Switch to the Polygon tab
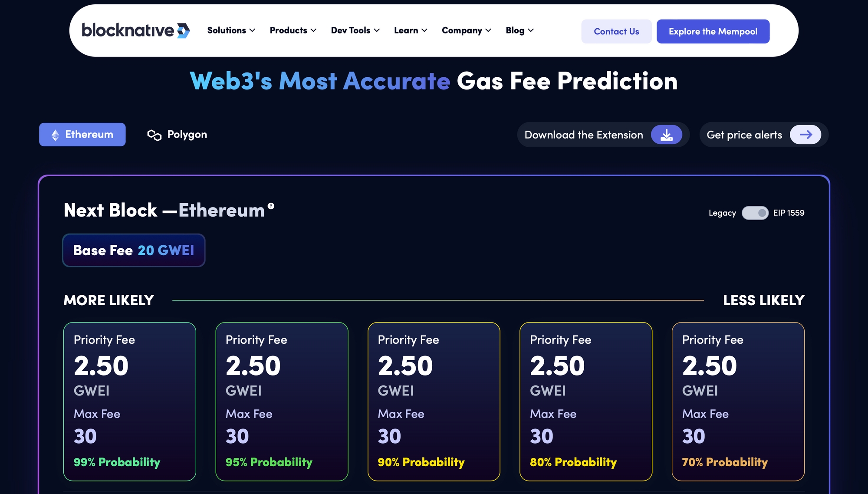 click(177, 135)
